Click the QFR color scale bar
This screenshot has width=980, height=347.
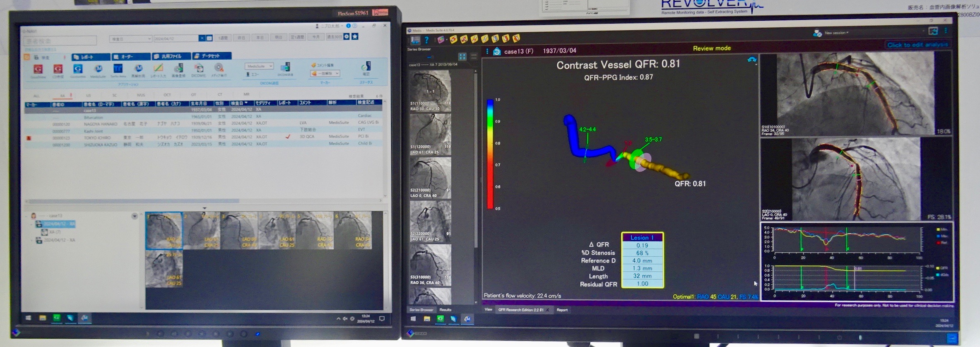[x=490, y=154]
